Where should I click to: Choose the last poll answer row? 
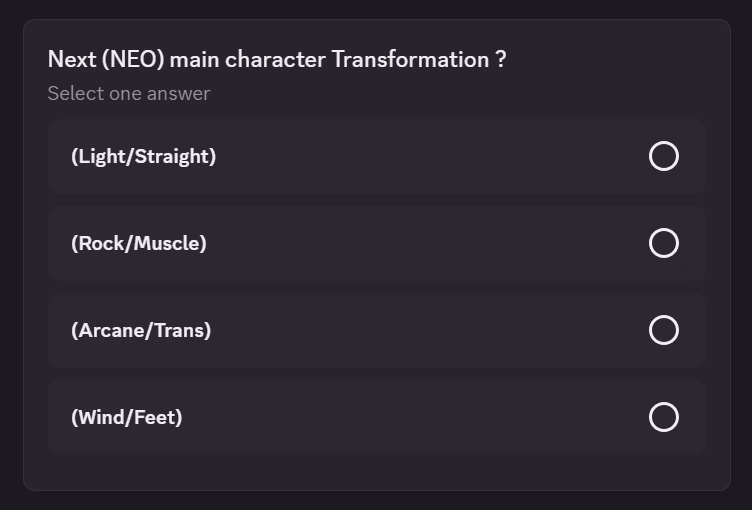[376, 417]
